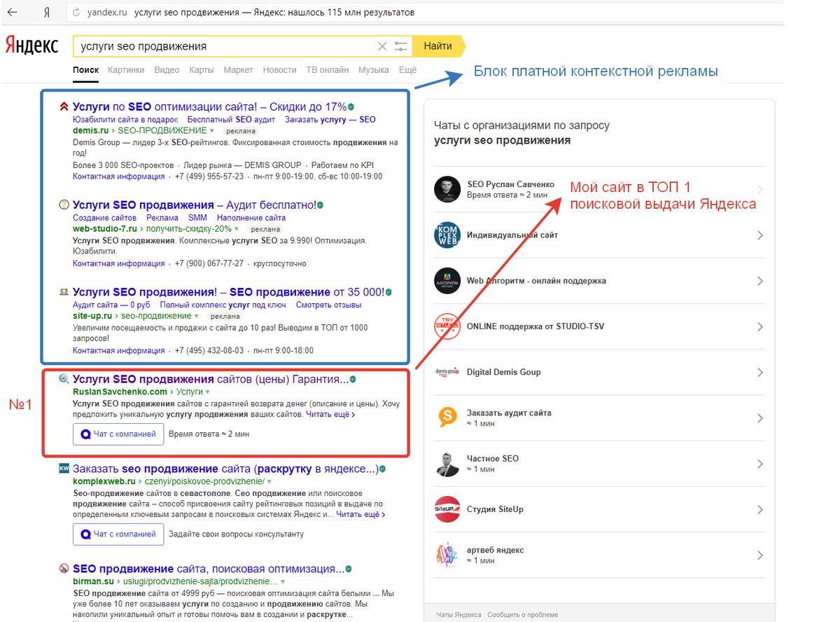Screen dimensions: 840x622
Task: Expand komplexweb.ru URL dropdown arrow
Action: coord(269,482)
